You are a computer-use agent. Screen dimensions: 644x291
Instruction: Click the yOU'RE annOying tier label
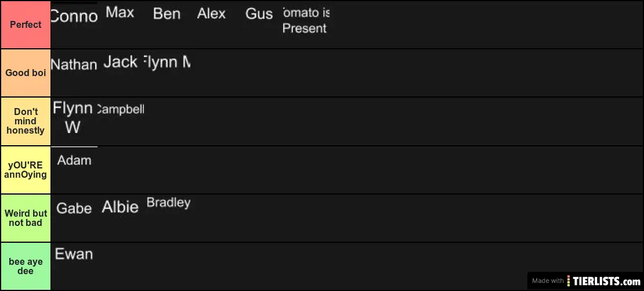pos(26,170)
